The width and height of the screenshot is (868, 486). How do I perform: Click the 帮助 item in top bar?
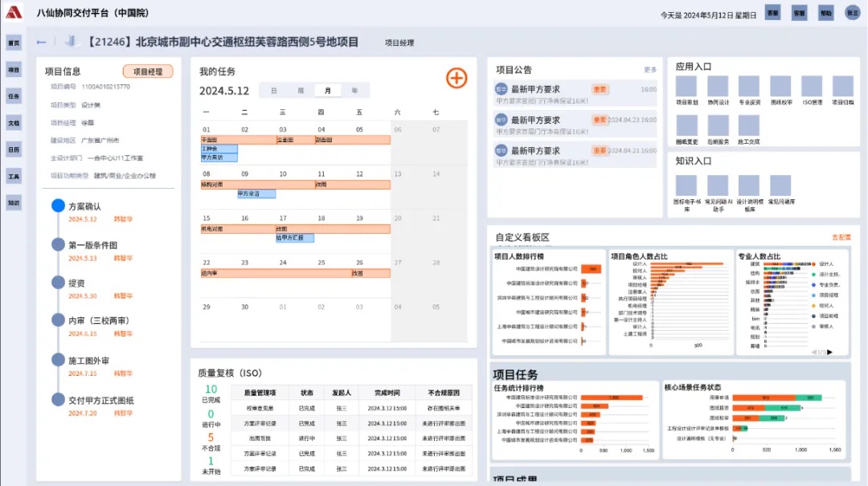pyautogui.click(x=825, y=13)
